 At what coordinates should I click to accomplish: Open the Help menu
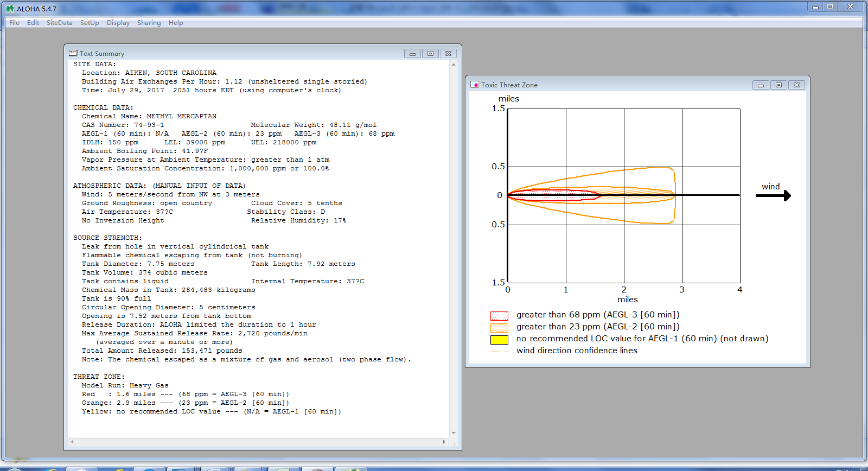tap(176, 23)
